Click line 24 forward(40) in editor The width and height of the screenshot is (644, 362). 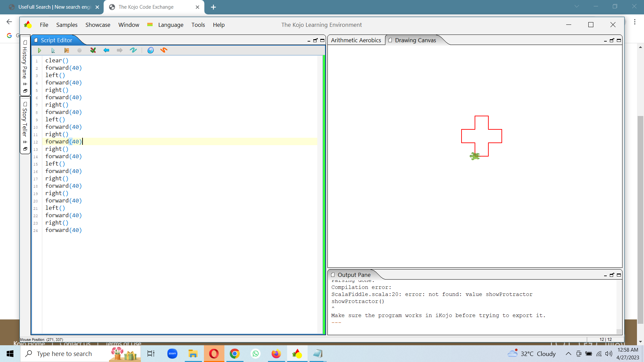point(63,230)
